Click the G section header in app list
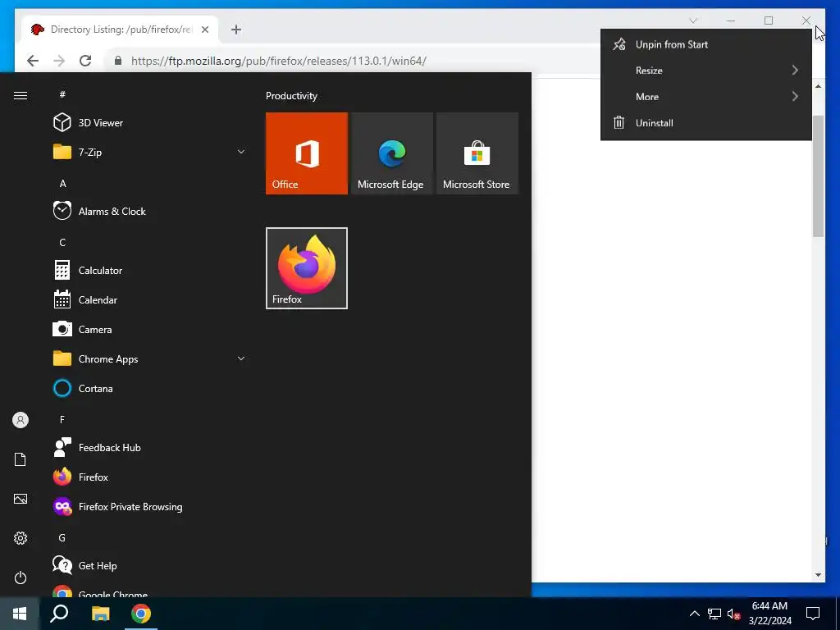The image size is (840, 630). pyautogui.click(x=62, y=538)
